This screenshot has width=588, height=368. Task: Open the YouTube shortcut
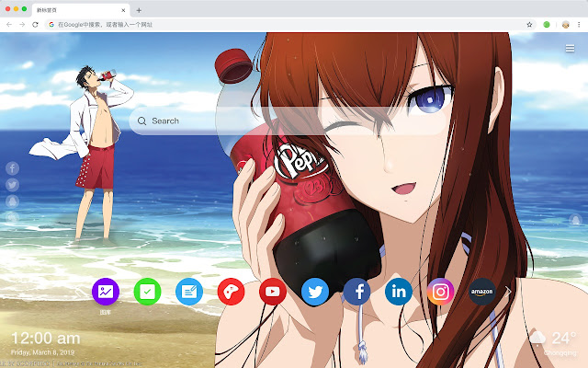point(273,292)
